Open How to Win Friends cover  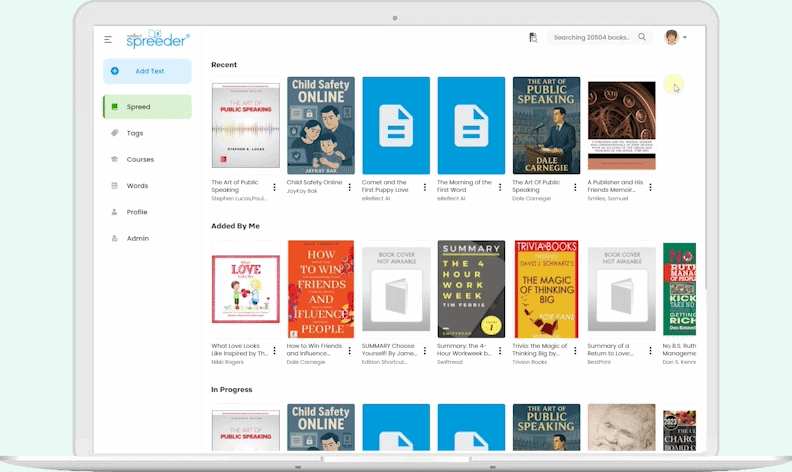click(x=321, y=289)
